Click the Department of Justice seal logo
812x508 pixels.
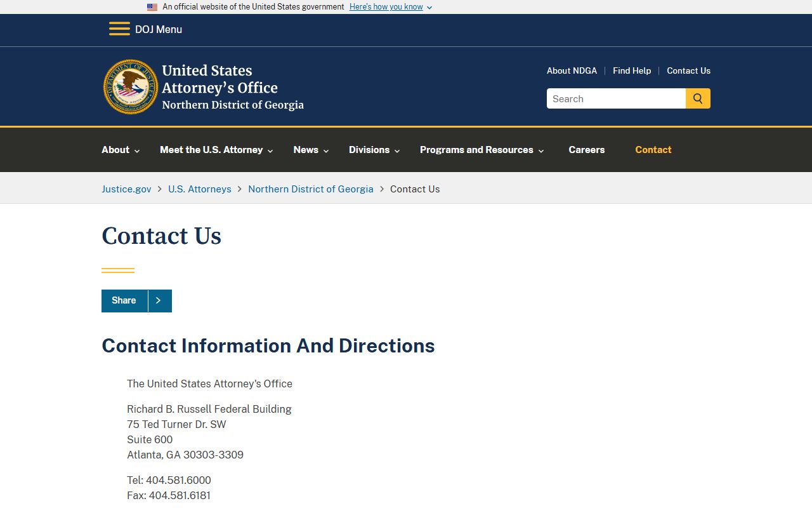click(x=131, y=87)
